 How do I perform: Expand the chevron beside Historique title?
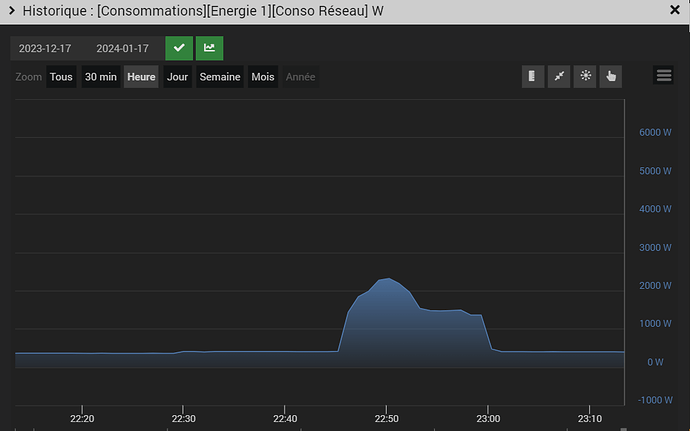pos(12,10)
